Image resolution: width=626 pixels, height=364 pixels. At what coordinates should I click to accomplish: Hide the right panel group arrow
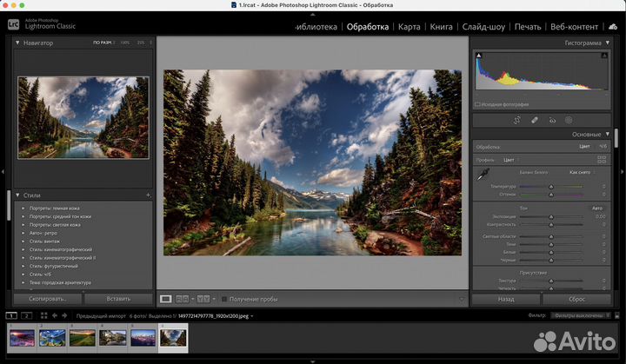click(x=623, y=172)
